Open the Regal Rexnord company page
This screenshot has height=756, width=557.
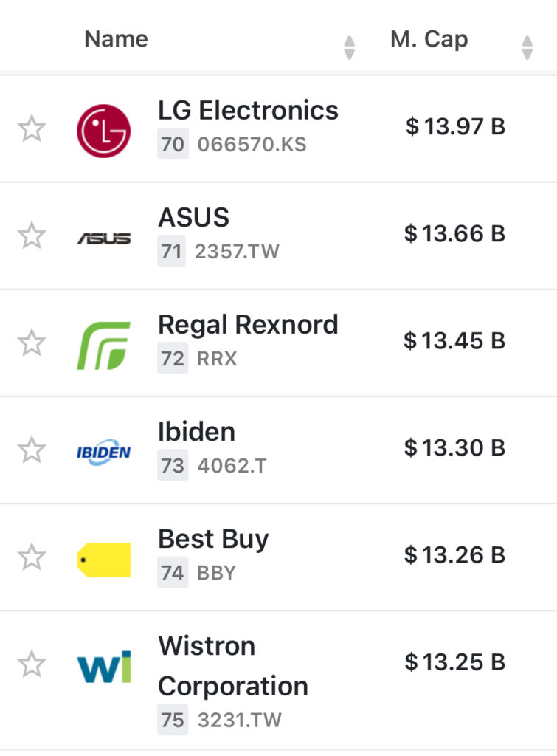(248, 325)
